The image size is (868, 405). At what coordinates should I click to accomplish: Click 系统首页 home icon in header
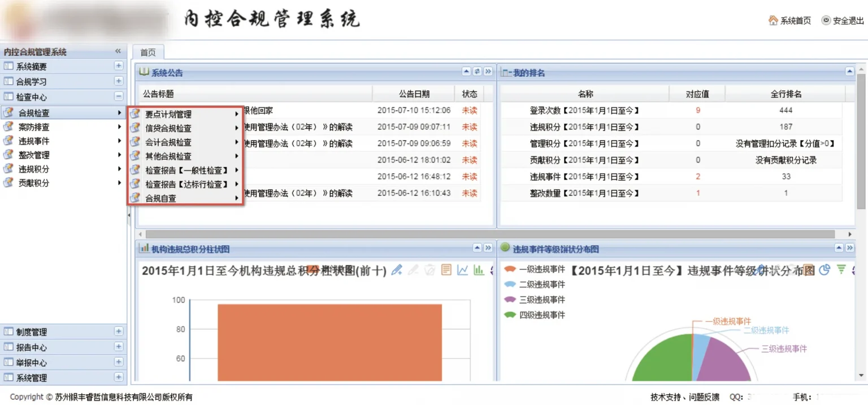tap(773, 20)
